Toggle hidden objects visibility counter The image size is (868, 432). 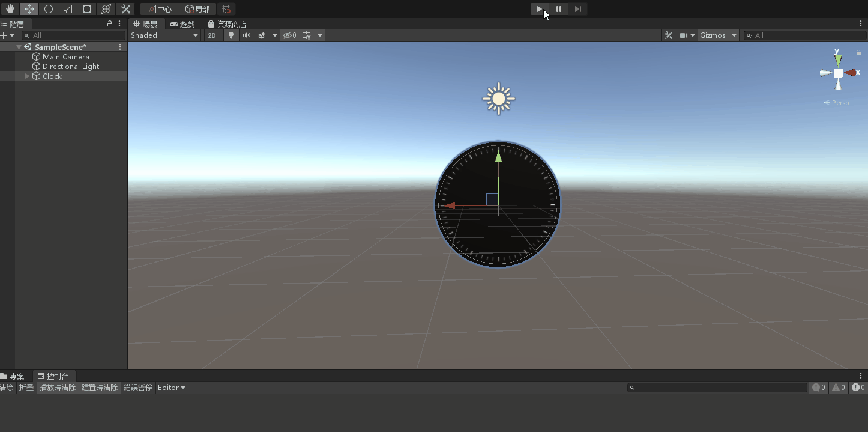point(290,35)
